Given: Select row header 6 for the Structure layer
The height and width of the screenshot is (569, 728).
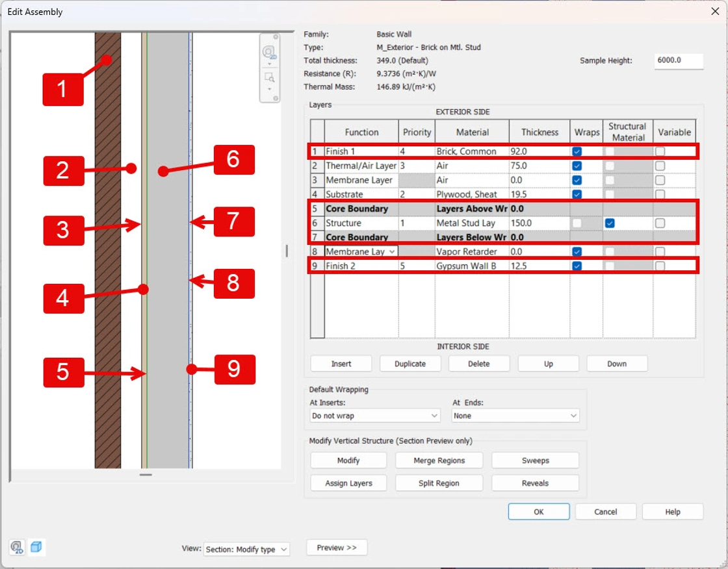Looking at the screenshot, I should click(317, 223).
